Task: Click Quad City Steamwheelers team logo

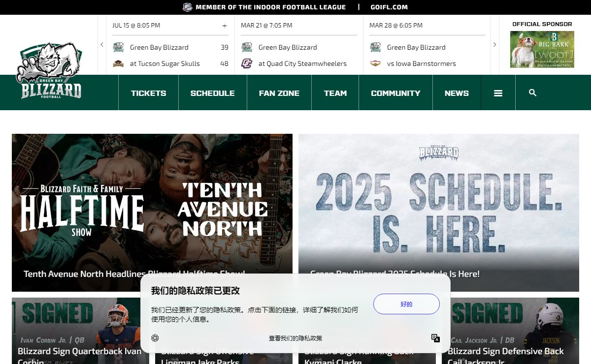Action: point(247,63)
